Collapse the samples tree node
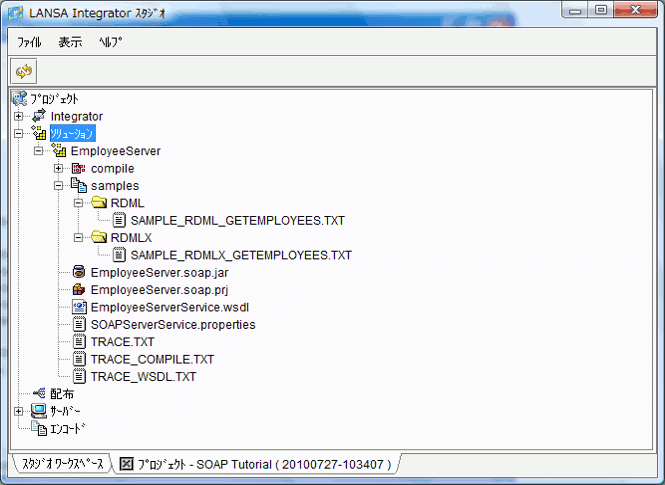 [x=59, y=185]
